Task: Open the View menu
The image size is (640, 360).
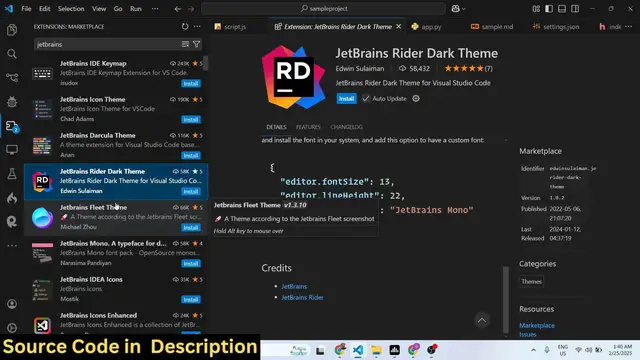Action: [x=99, y=9]
